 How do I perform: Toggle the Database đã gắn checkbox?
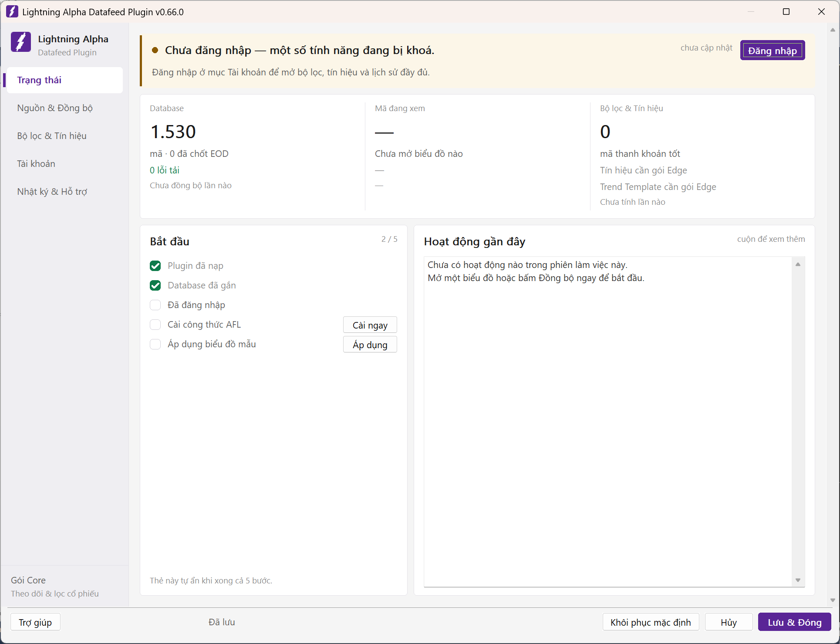click(155, 285)
